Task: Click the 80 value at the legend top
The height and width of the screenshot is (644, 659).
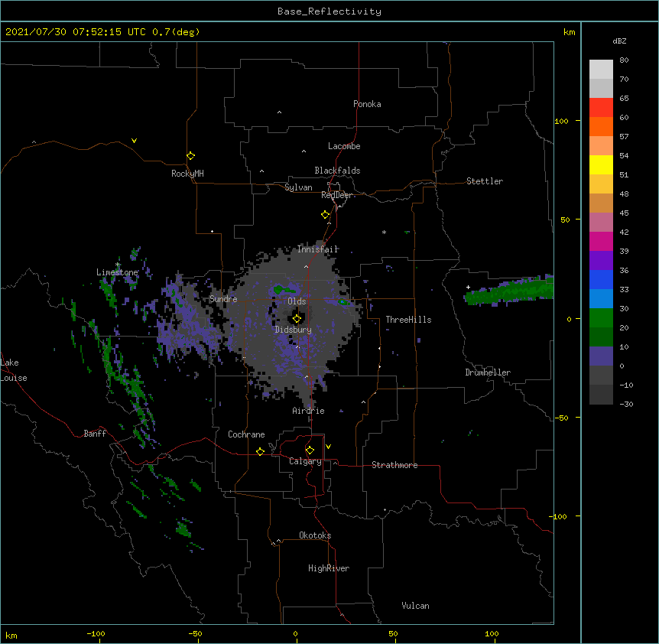Action: coord(624,60)
